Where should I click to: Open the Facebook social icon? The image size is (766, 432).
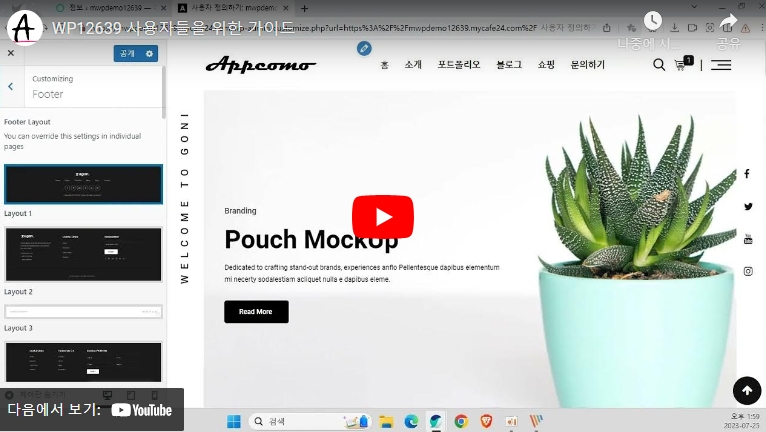tap(747, 173)
